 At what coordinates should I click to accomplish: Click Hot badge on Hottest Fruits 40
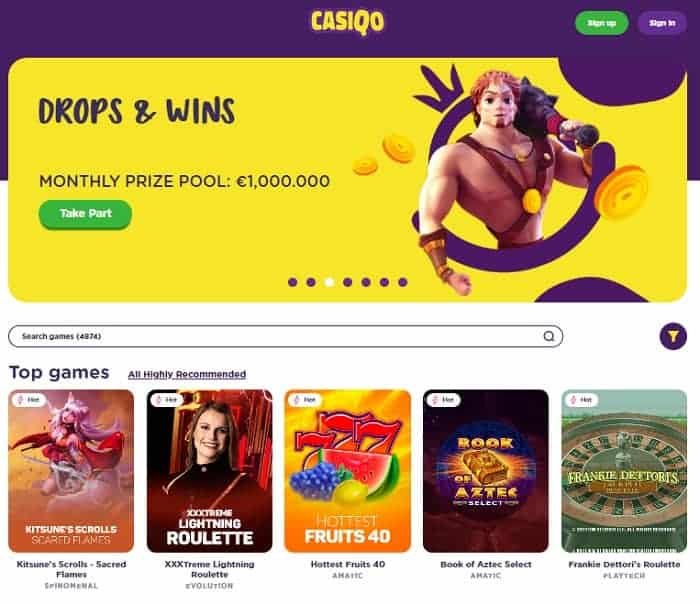[305, 400]
